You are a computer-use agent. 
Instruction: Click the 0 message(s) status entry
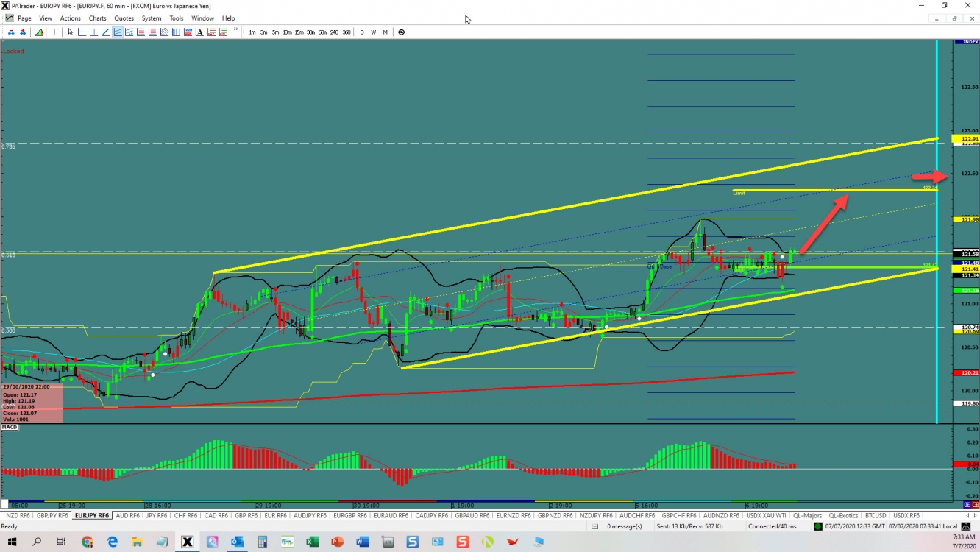[x=625, y=526]
